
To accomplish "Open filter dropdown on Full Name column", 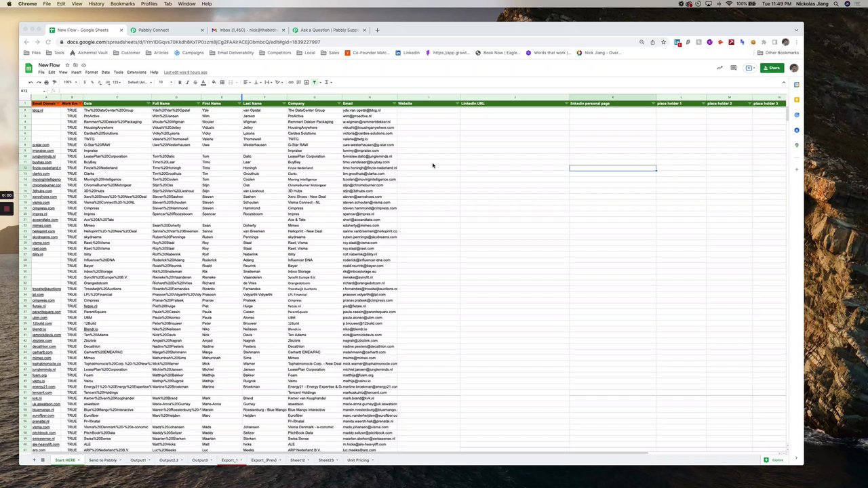I will [197, 104].
